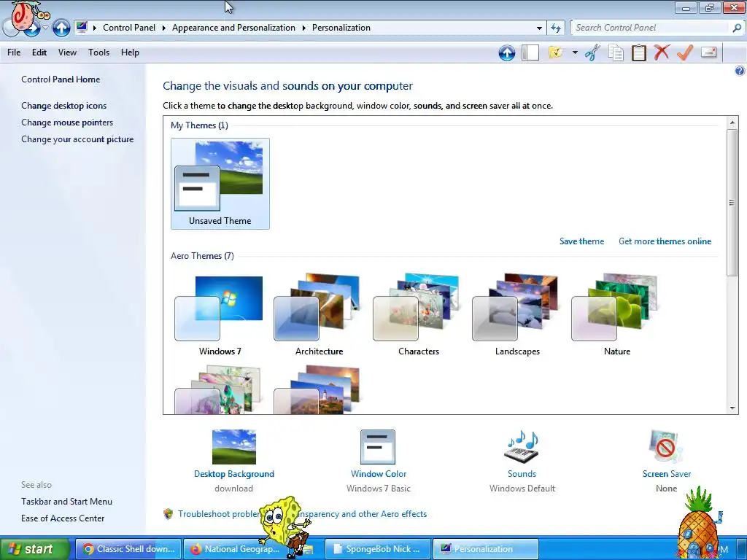Click the Save theme link

[x=581, y=241]
